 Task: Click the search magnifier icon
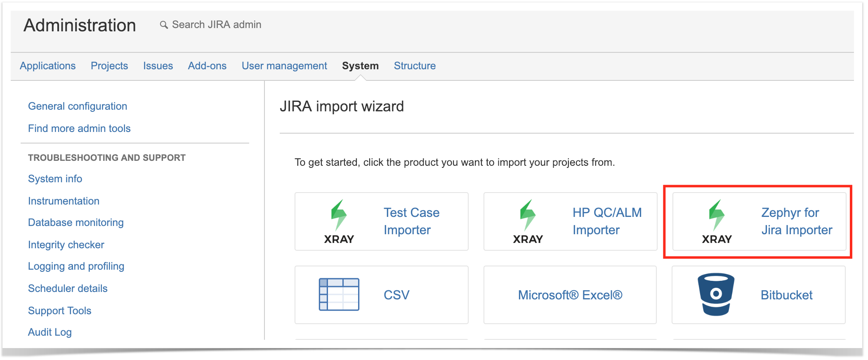coord(164,25)
